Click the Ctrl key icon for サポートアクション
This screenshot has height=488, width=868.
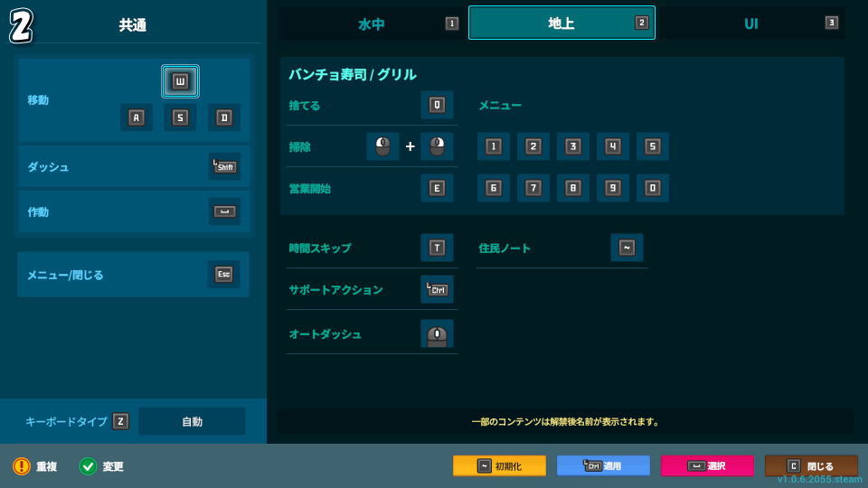pyautogui.click(x=437, y=289)
